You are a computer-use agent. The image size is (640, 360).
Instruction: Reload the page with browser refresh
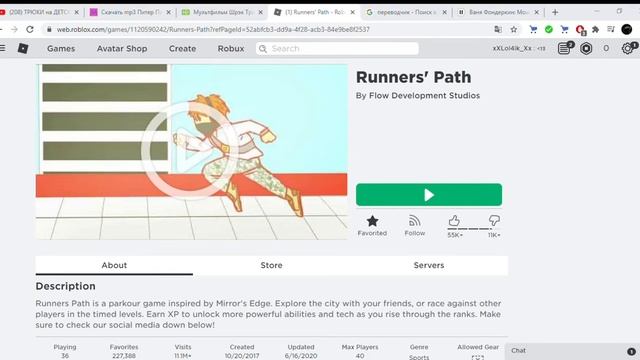(x=30, y=29)
